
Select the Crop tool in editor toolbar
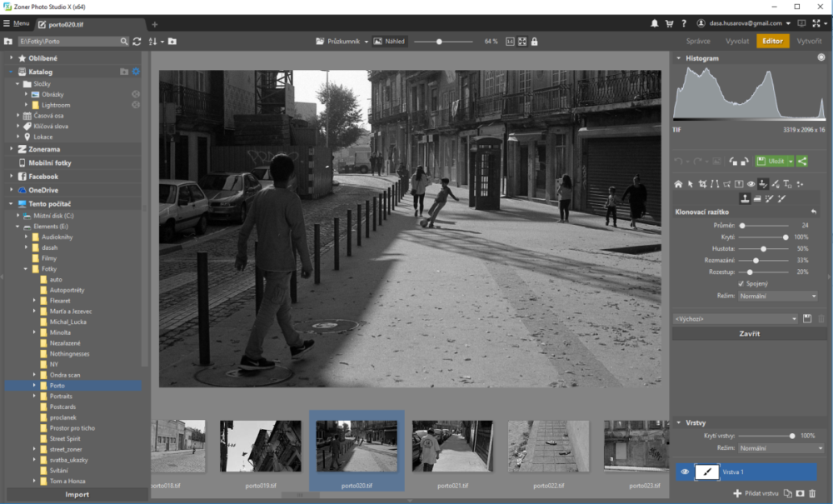point(702,184)
